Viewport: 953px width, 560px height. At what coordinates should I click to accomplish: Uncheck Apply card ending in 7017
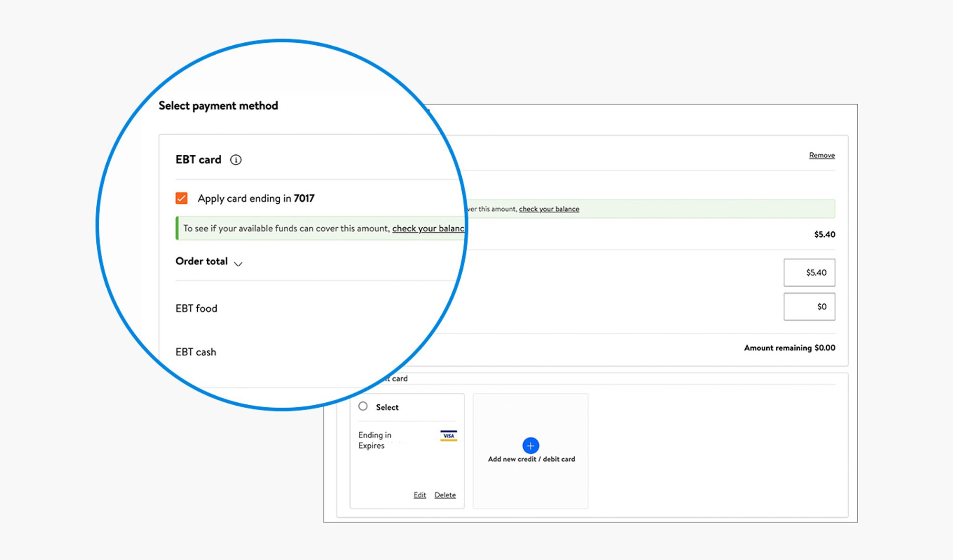pyautogui.click(x=182, y=198)
